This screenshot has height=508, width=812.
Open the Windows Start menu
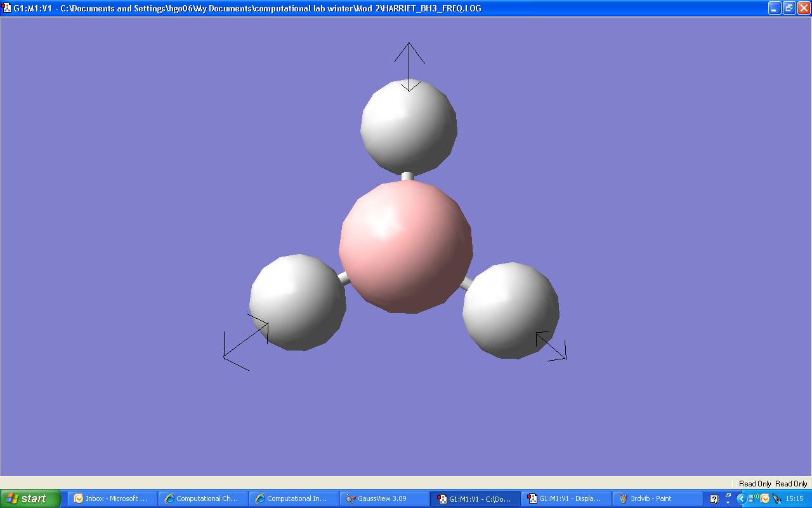30,498
